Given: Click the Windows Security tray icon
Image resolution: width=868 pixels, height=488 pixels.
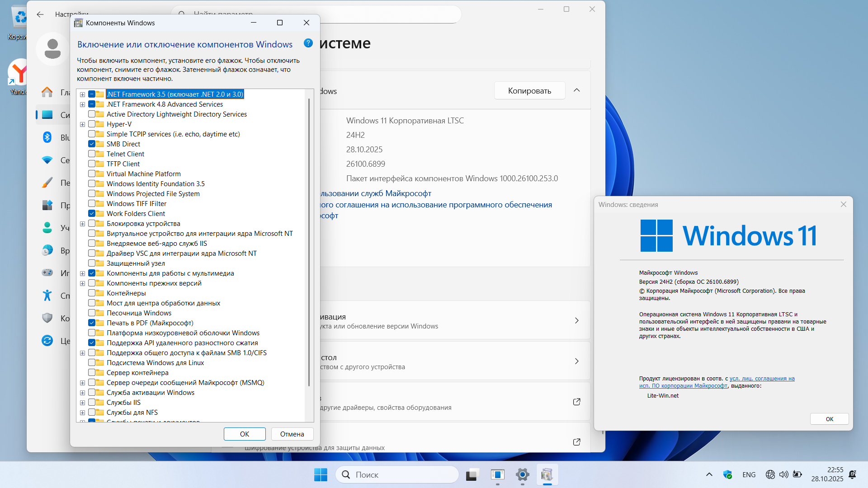Looking at the screenshot, I should tap(727, 474).
